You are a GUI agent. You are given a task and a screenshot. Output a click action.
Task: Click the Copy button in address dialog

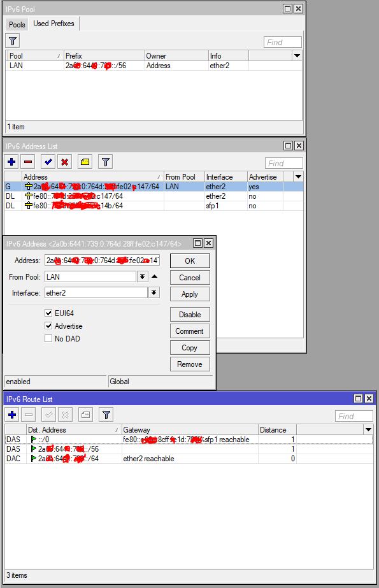pyautogui.click(x=190, y=348)
